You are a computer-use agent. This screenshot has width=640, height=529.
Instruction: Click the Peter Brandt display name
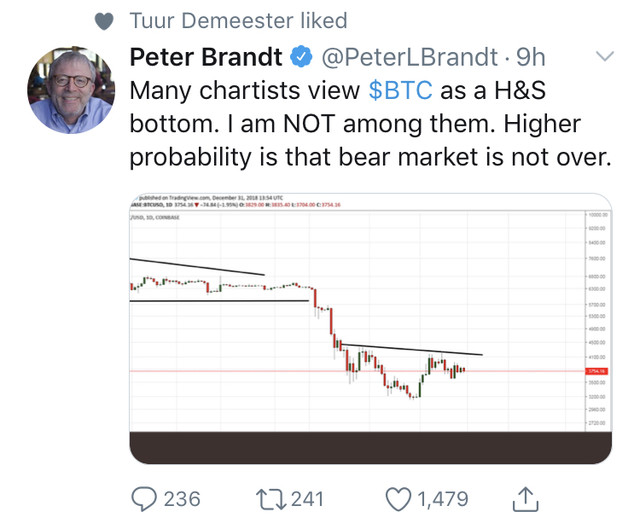coord(206,57)
